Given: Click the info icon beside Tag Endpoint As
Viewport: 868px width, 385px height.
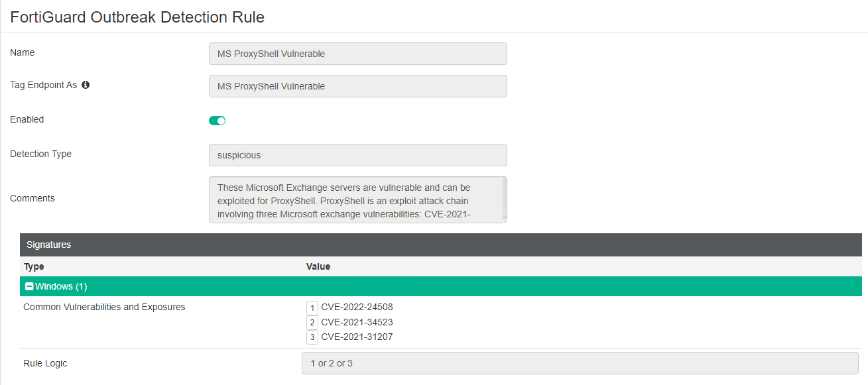Looking at the screenshot, I should (86, 85).
